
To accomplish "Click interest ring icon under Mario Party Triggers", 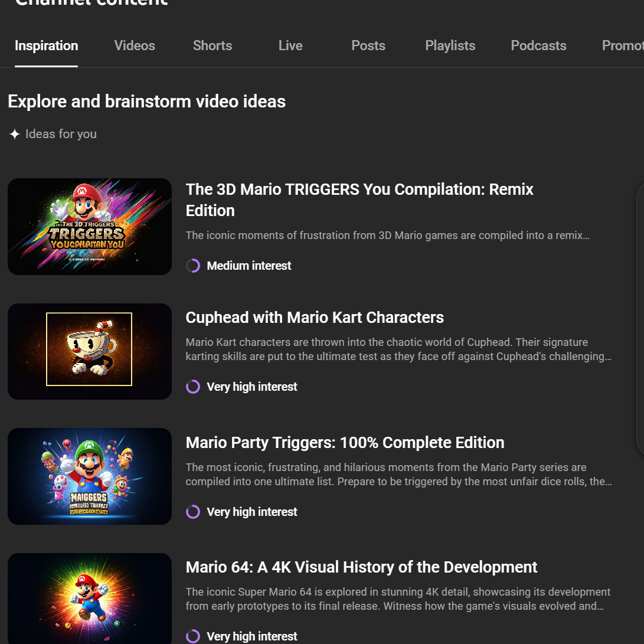I will pyautogui.click(x=193, y=512).
